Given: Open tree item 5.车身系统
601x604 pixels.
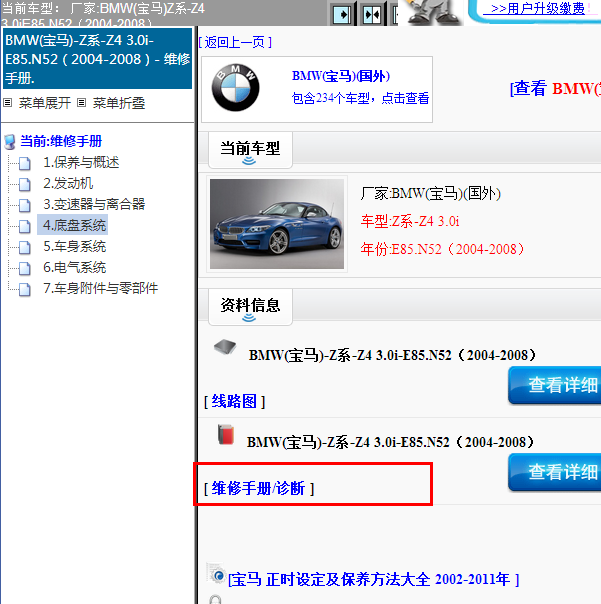Looking at the screenshot, I should (x=74, y=246).
